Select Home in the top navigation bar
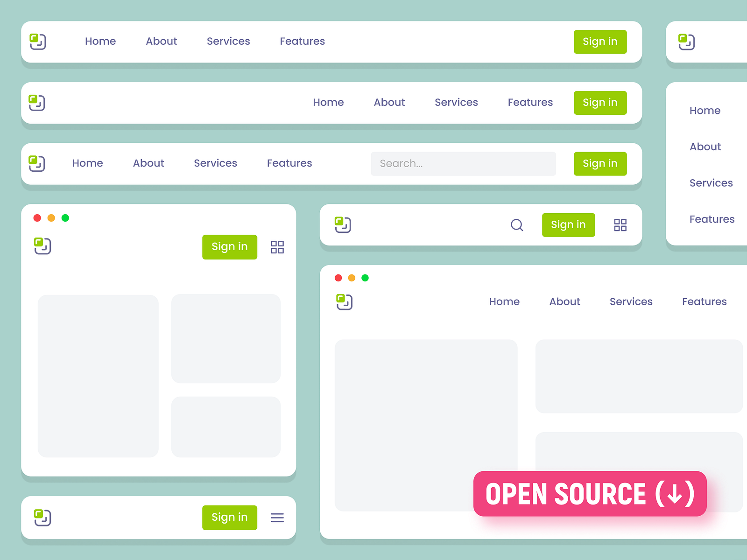The image size is (747, 560). pyautogui.click(x=100, y=41)
